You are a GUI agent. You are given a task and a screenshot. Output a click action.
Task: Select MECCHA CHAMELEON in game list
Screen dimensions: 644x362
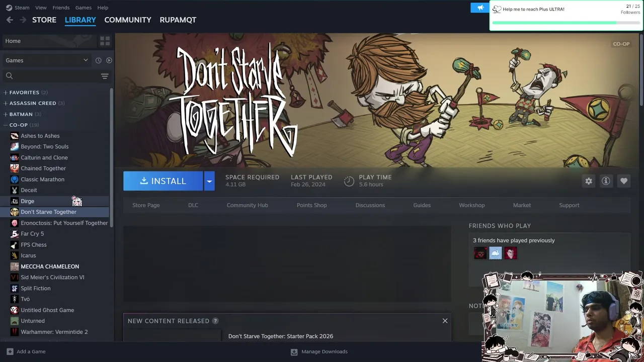tap(50, 266)
